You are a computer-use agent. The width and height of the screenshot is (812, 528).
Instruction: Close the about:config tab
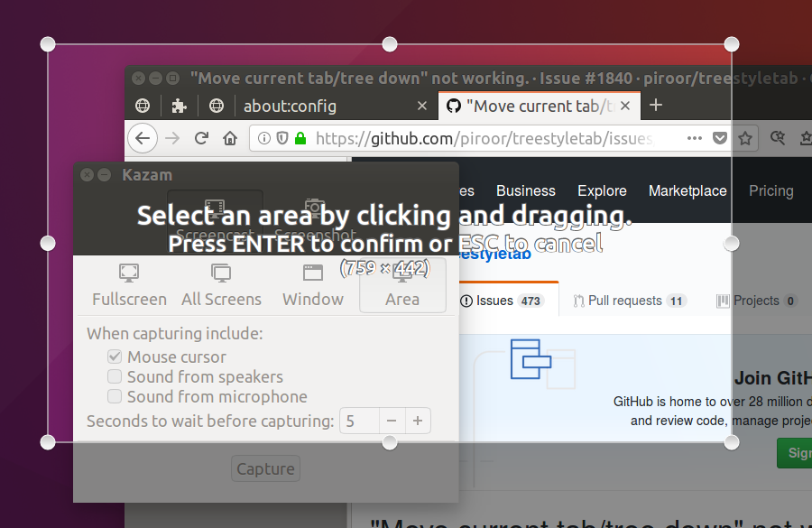[422, 106]
